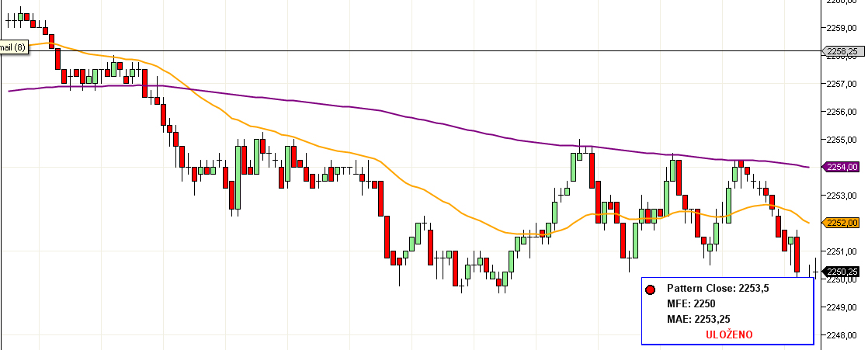Click the black 2250,25 last price tag
The width and height of the screenshot is (868, 350).
coord(843,272)
